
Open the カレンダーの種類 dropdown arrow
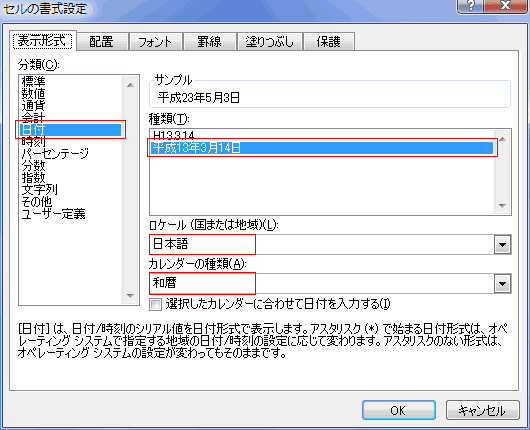(503, 284)
